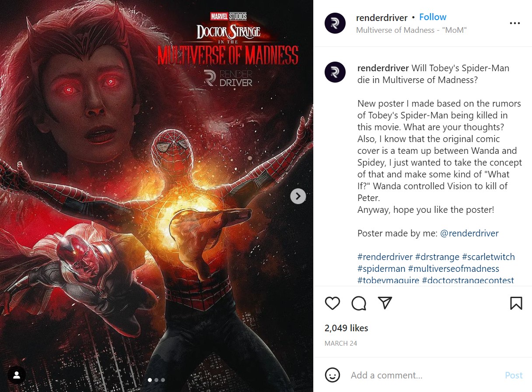This screenshot has height=392, width=532.
Task: View the 2,049 likes list
Action: pyautogui.click(x=346, y=328)
